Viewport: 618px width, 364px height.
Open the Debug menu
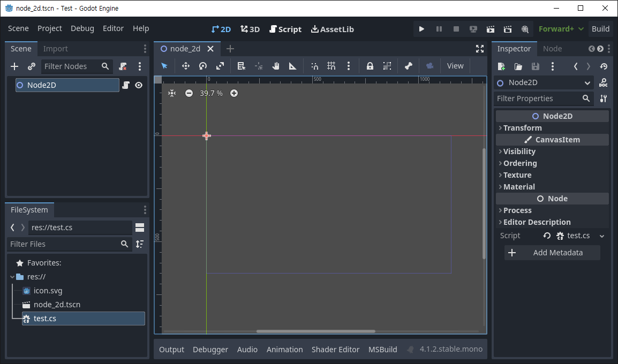(x=82, y=28)
